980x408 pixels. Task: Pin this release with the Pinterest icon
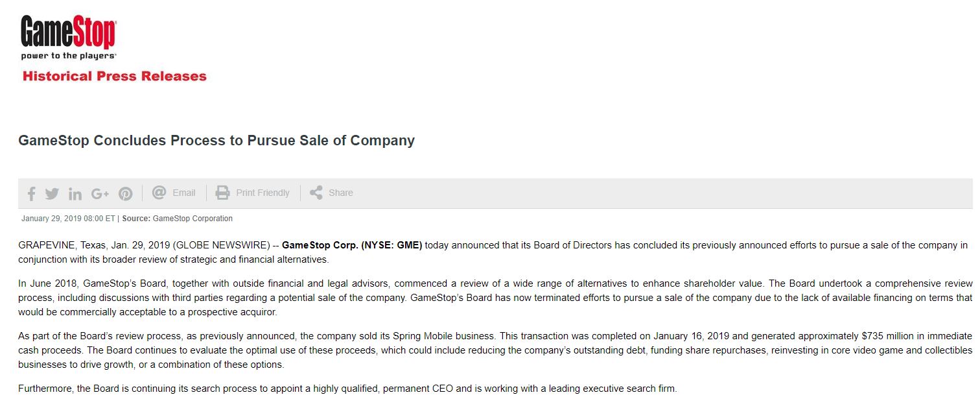click(x=126, y=194)
